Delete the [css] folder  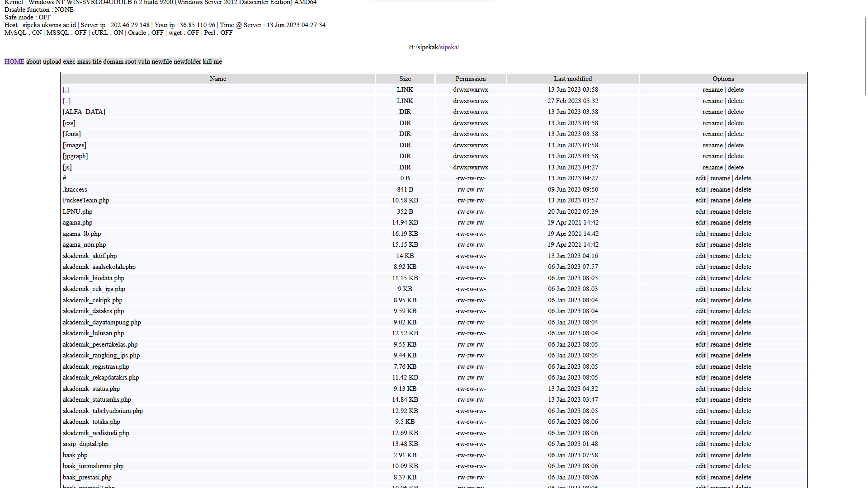click(x=736, y=123)
